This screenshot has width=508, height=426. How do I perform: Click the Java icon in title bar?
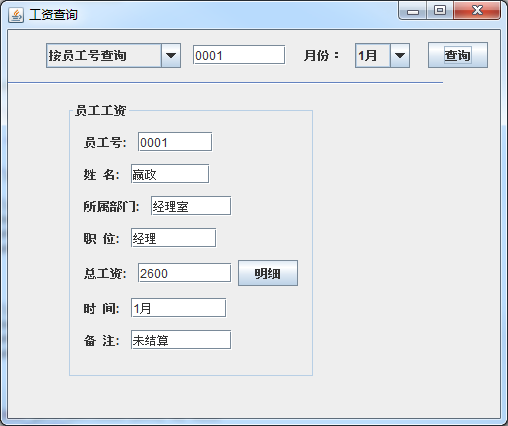16,15
